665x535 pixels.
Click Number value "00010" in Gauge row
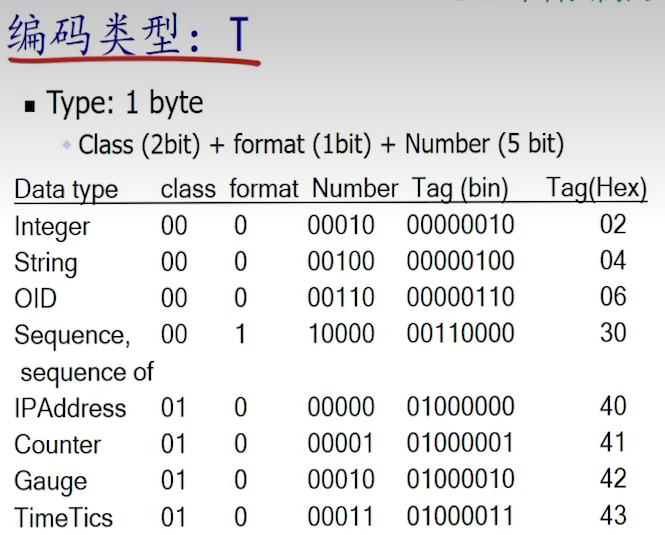click(341, 480)
